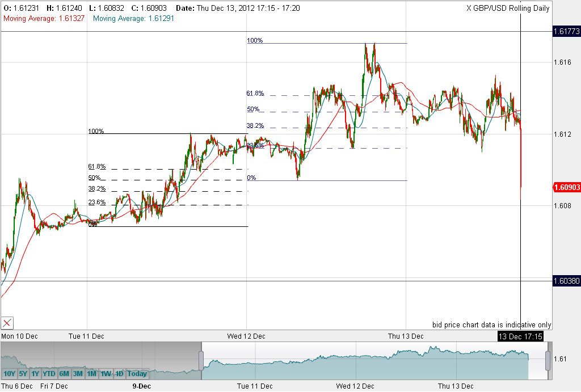The height and width of the screenshot is (392, 581).
Task: Select the 5Y time range button
Action: (x=23, y=373)
